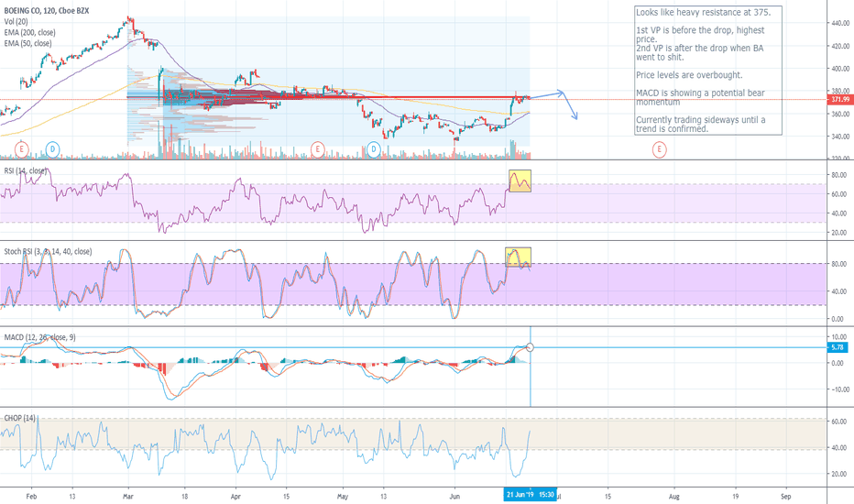This screenshot has width=854, height=504.
Task: Click the 'MACD is showing a potential bear' note line
Action: (x=700, y=93)
